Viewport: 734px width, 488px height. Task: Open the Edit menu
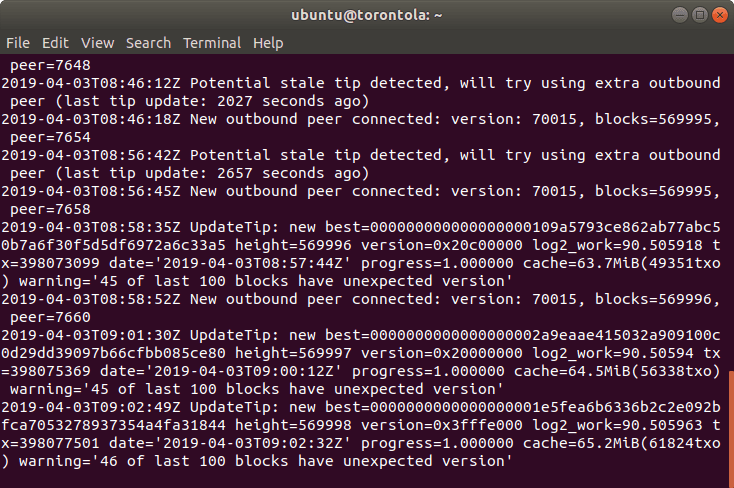pyautogui.click(x=55, y=43)
